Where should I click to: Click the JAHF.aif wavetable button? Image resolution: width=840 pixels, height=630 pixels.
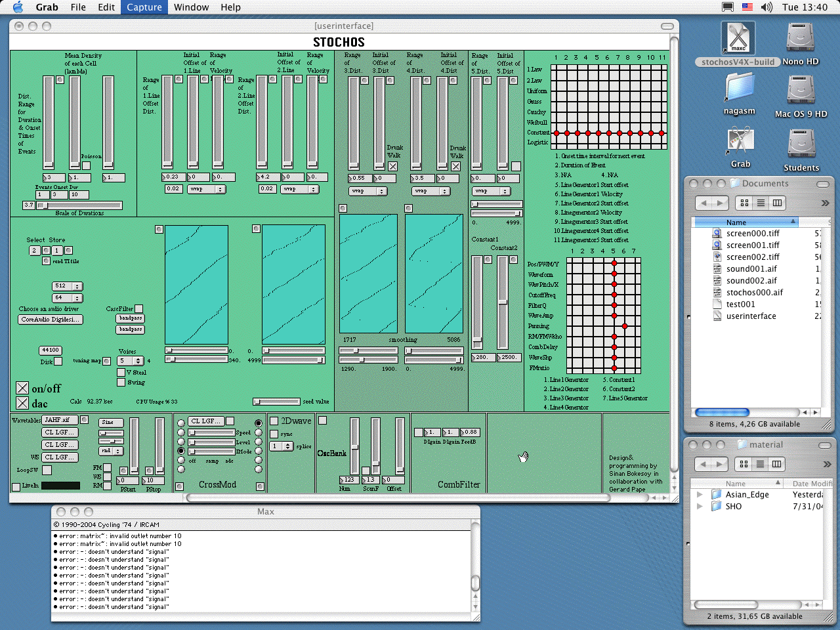tap(59, 420)
